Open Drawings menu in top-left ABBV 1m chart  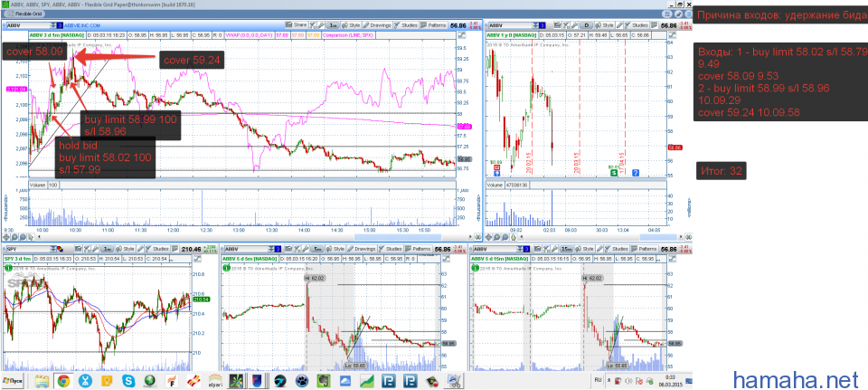378,25
